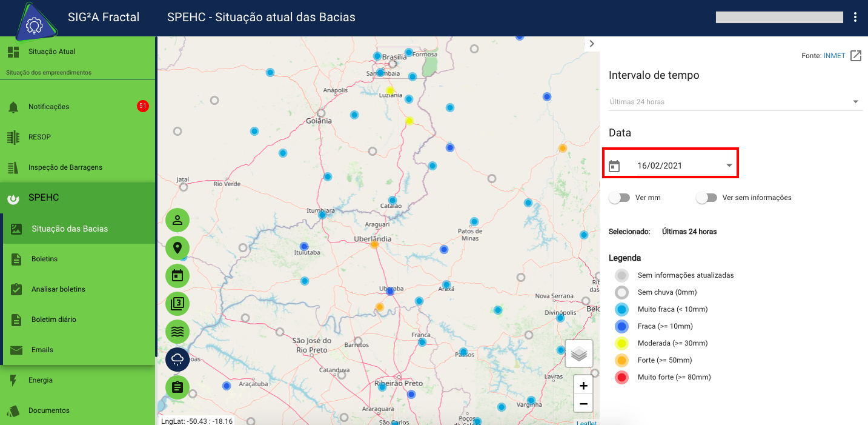Open the calendar tool on the map sidebar
The image size is (868, 425).
[x=177, y=276]
